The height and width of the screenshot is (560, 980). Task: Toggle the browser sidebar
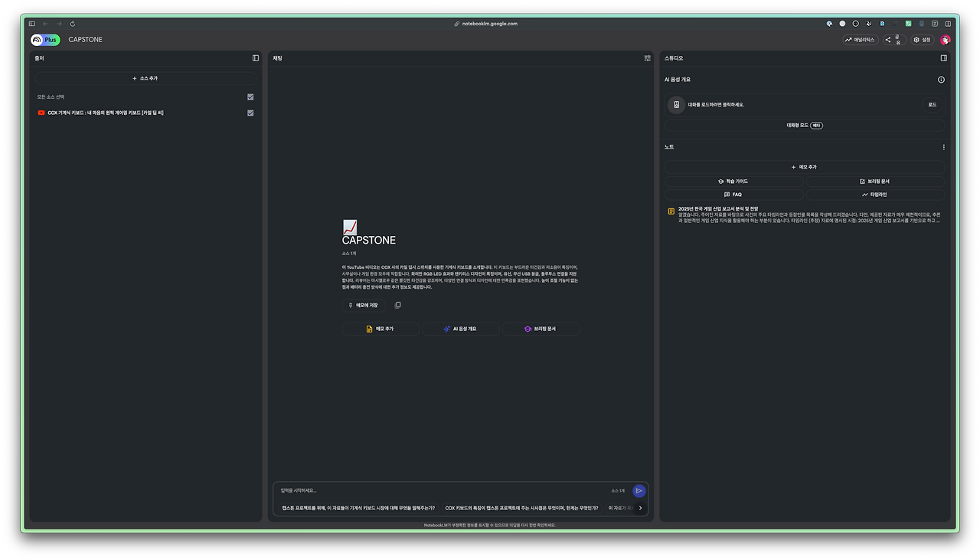click(32, 24)
